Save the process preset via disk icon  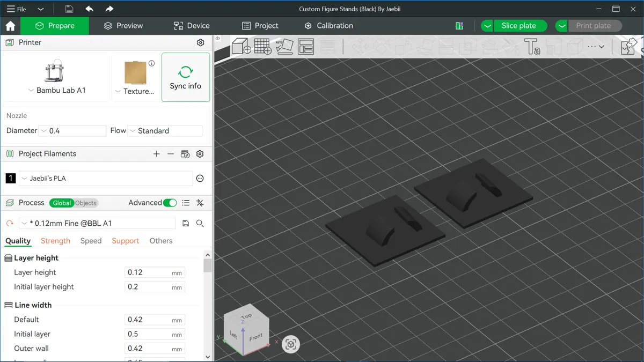186,223
